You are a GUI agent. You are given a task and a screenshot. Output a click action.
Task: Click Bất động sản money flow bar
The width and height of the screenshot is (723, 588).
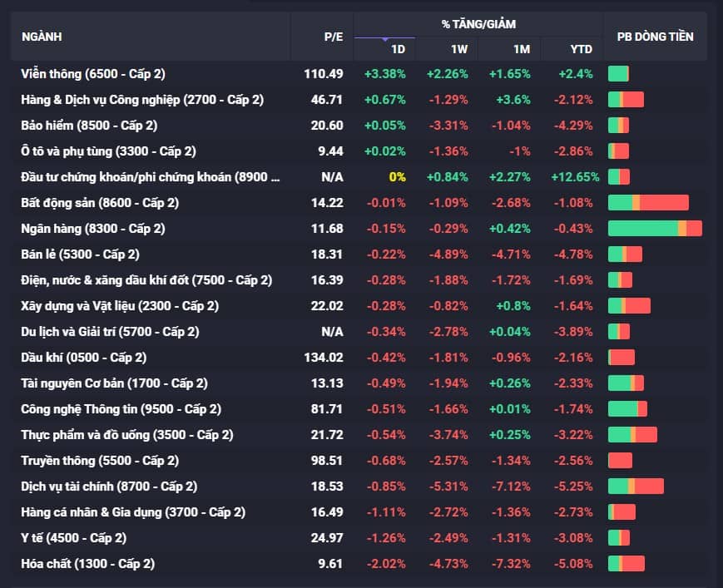click(648, 203)
